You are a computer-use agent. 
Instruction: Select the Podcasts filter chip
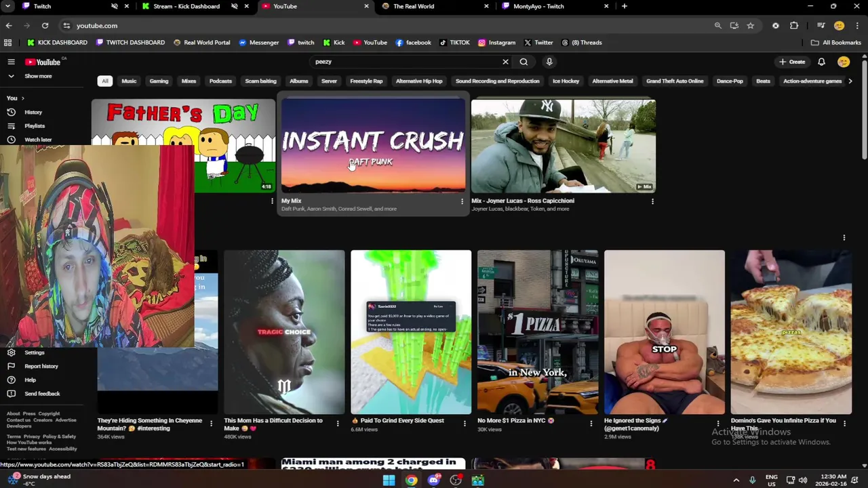click(x=220, y=81)
